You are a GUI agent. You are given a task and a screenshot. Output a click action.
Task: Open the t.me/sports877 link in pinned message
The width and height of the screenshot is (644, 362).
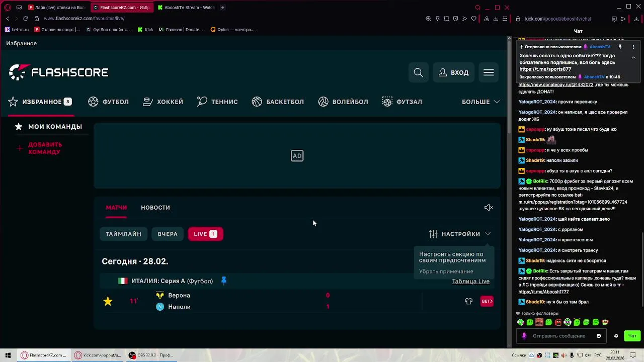click(x=545, y=69)
